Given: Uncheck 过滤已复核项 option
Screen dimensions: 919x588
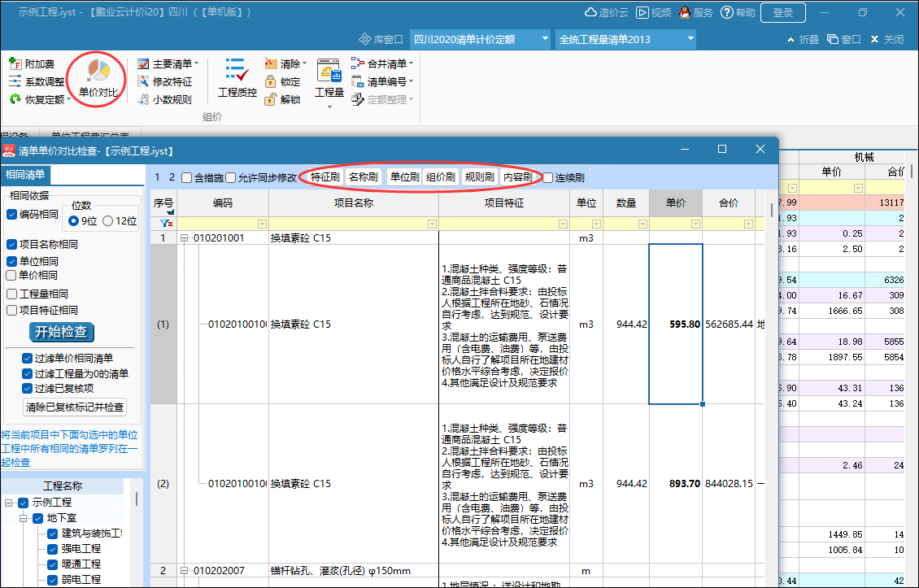Looking at the screenshot, I should (x=28, y=388).
